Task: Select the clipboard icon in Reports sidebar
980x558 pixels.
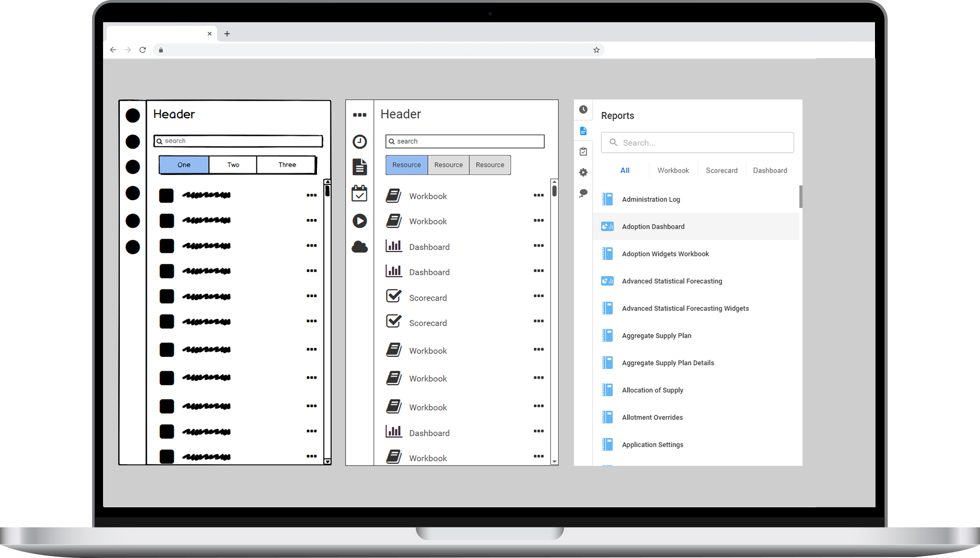Action: click(x=583, y=151)
